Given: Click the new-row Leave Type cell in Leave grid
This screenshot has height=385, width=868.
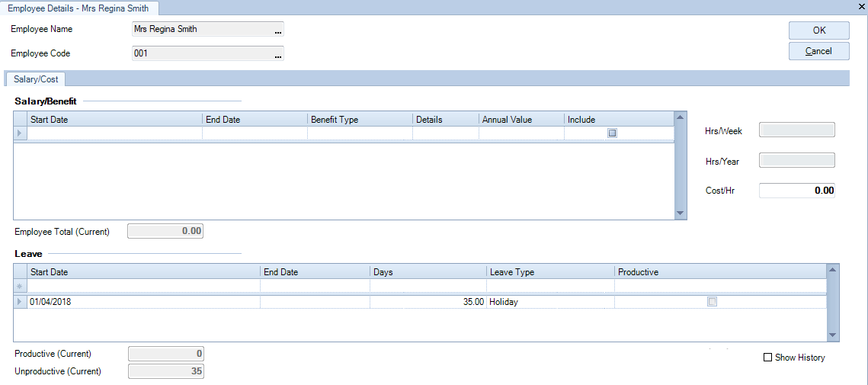Looking at the screenshot, I should 551,286.
